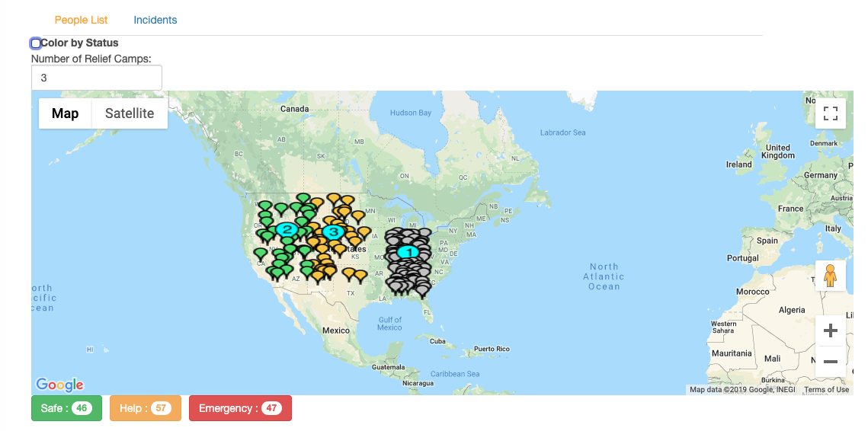The width and height of the screenshot is (868, 431).
Task: Zoom in on the map
Action: click(831, 330)
